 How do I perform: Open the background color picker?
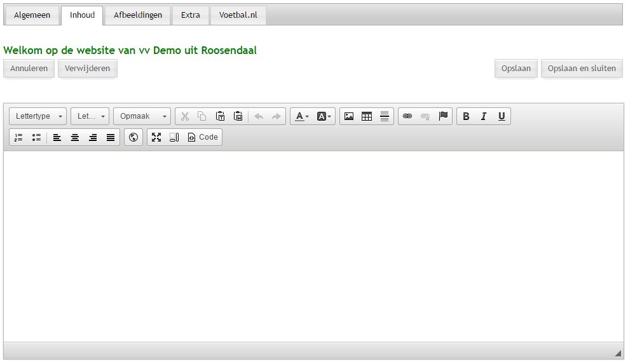(x=324, y=116)
